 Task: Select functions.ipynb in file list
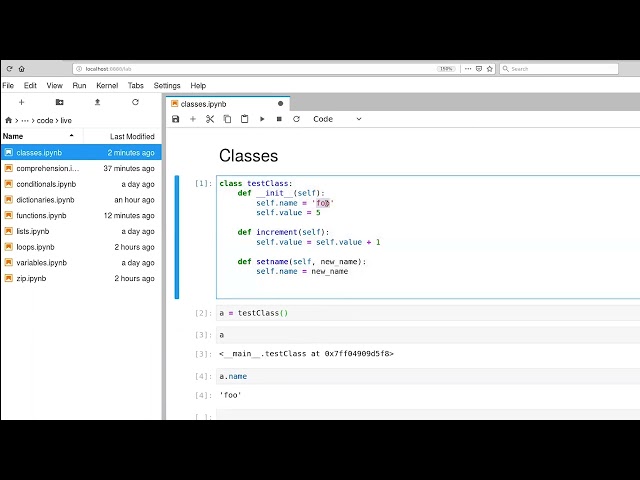81,216
